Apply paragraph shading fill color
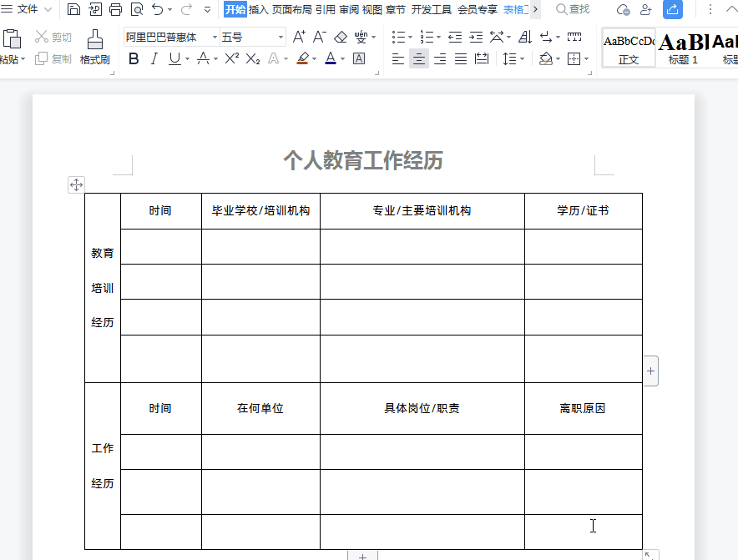 [545, 58]
